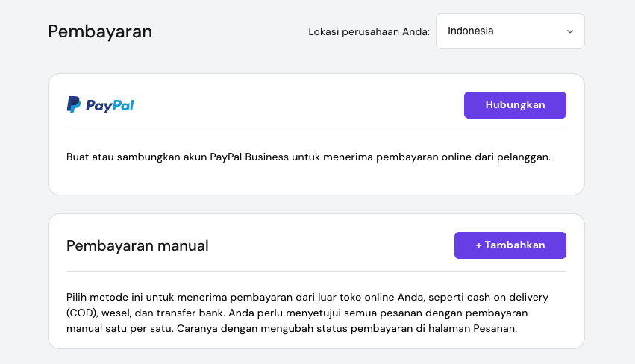Screen dimensions: 635x364
Task: Click the 'Lokasi perusahaan Anda:' label
Action: click(369, 31)
